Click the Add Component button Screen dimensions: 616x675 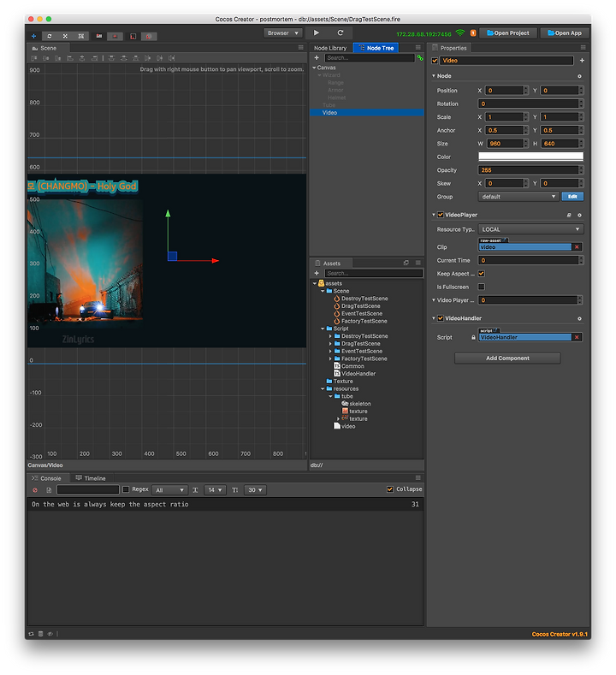click(507, 358)
